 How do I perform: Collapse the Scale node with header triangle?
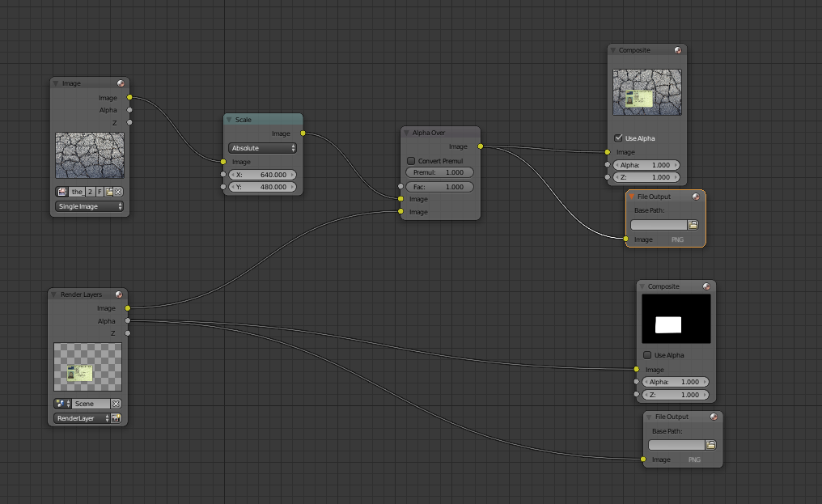click(229, 120)
